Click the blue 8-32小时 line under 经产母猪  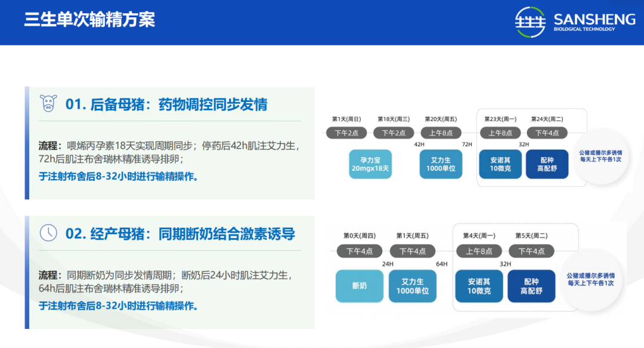point(119,306)
